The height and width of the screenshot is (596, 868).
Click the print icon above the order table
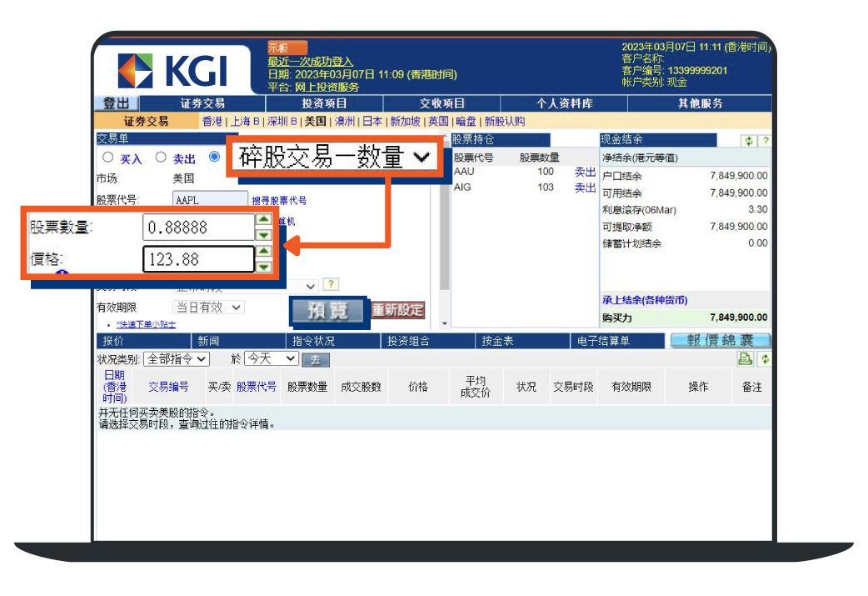click(x=745, y=358)
